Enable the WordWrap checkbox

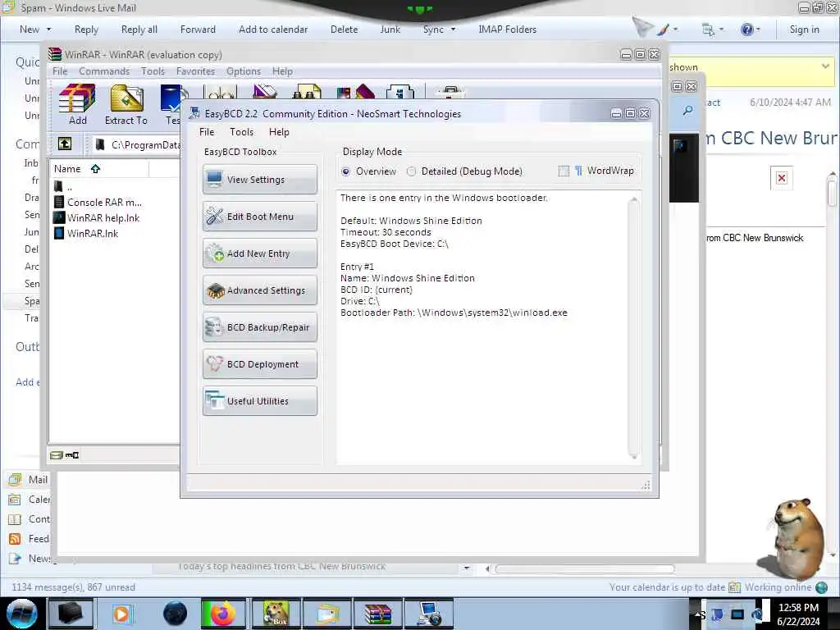coord(564,171)
